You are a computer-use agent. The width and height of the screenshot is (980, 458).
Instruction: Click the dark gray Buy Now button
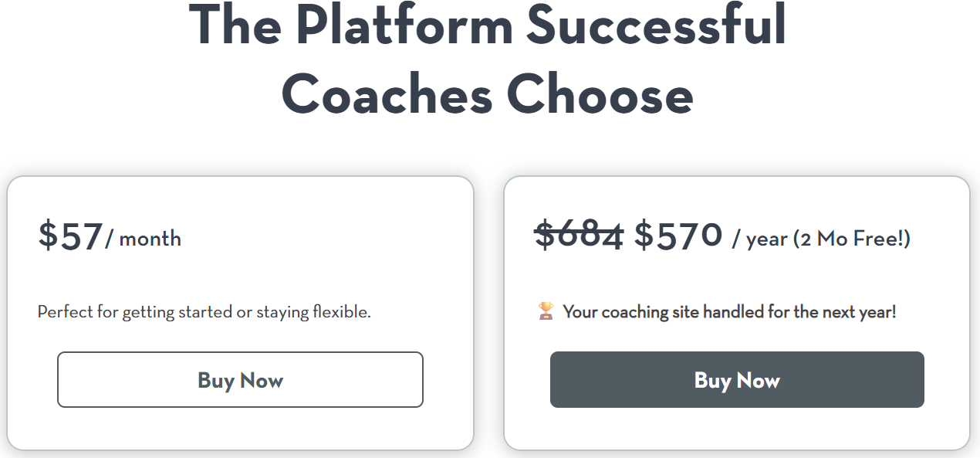[x=737, y=380]
